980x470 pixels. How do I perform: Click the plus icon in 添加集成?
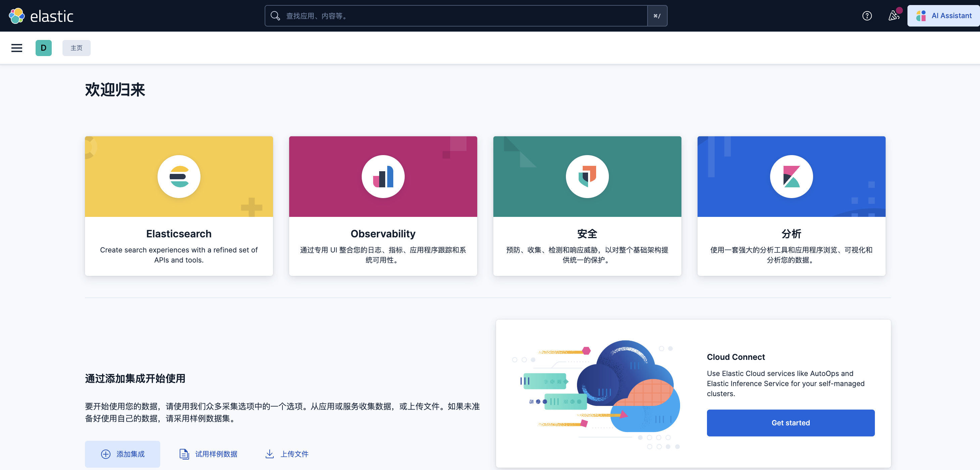[105, 454]
